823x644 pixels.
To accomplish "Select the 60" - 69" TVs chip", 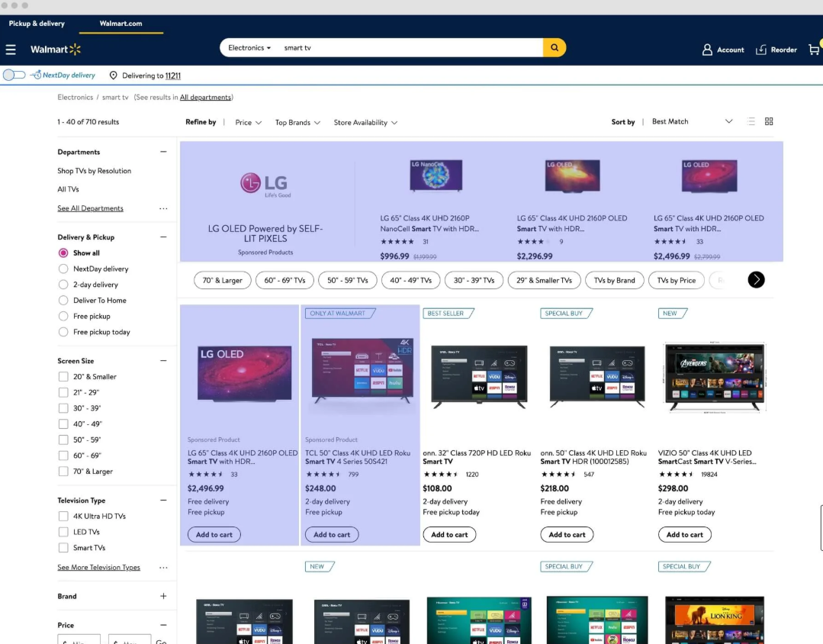I will [x=285, y=280].
